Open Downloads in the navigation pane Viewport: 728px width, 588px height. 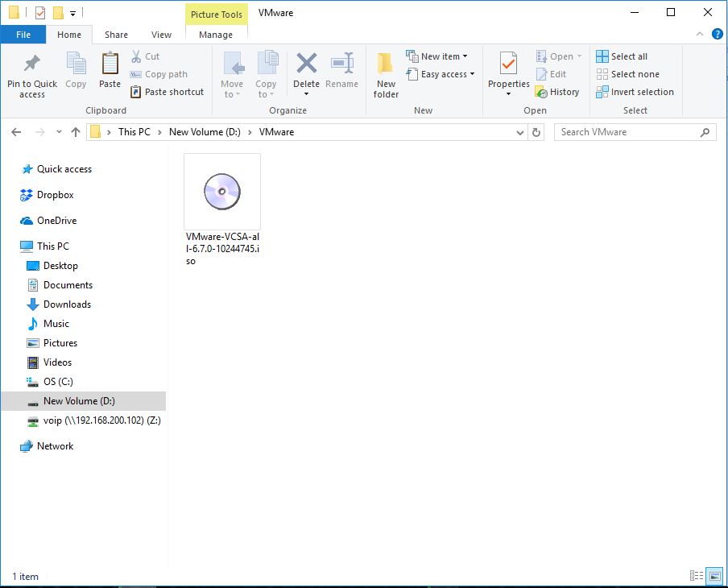point(67,304)
